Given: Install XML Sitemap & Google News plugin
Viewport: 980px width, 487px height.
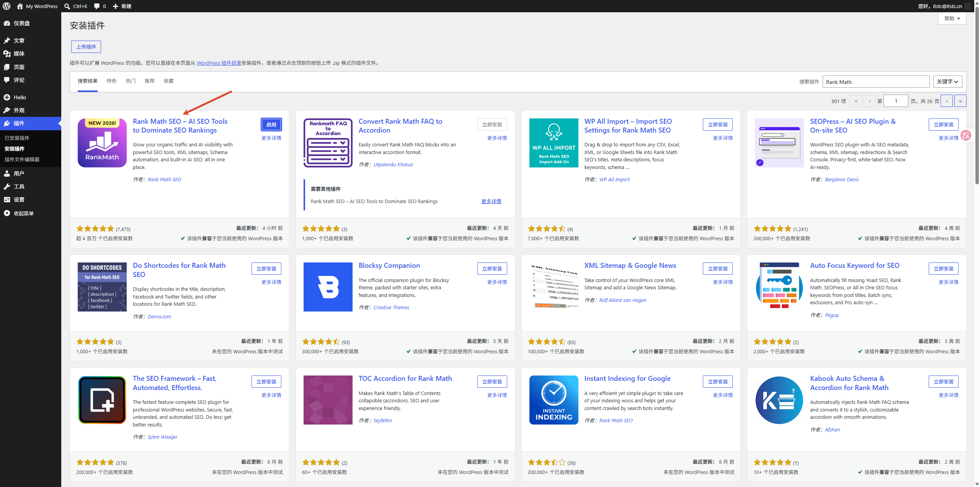Looking at the screenshot, I should click(718, 269).
